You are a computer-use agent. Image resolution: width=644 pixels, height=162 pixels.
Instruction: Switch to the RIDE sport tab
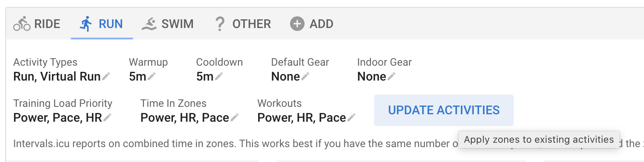click(x=37, y=24)
